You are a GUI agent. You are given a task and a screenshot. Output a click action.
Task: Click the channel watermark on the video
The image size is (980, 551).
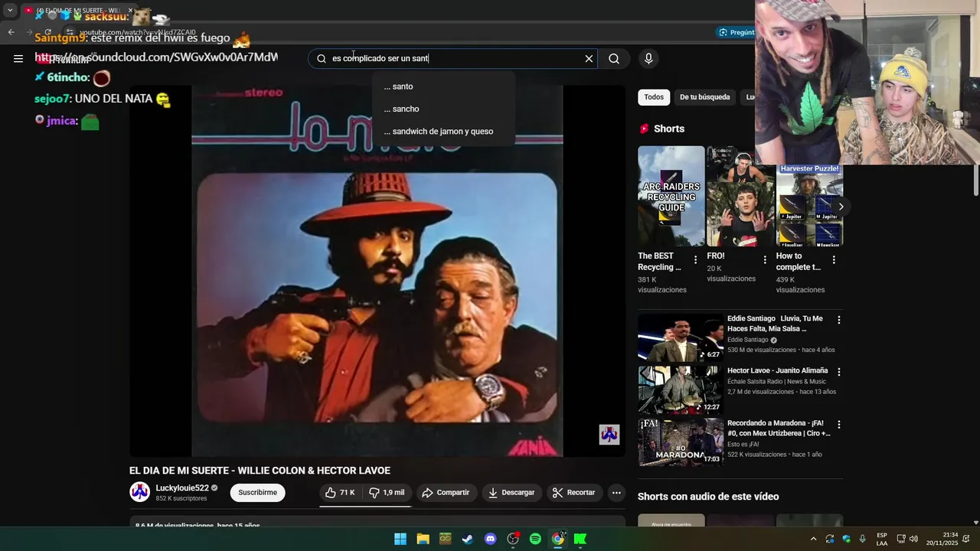(x=609, y=435)
